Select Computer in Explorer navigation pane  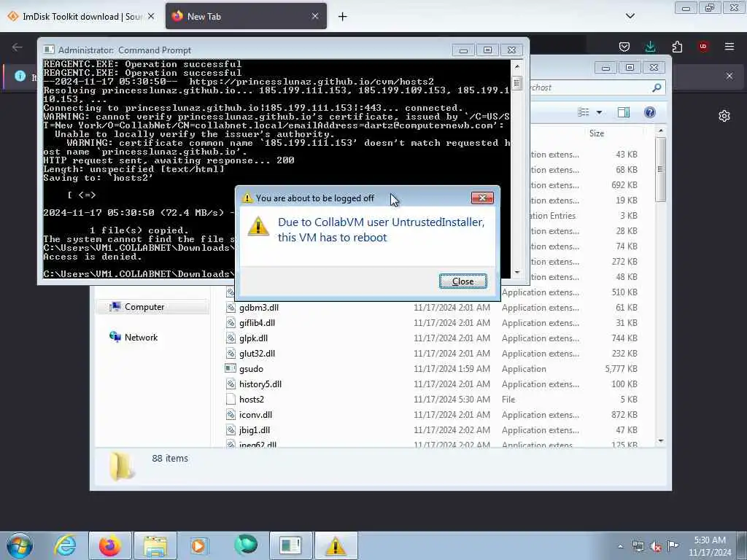coord(144,307)
